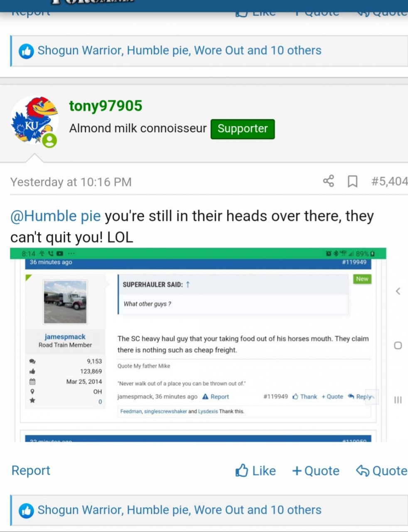This screenshot has width=408, height=532.
Task: Tap the back chevron in the embedded screenshot
Action: point(398,291)
